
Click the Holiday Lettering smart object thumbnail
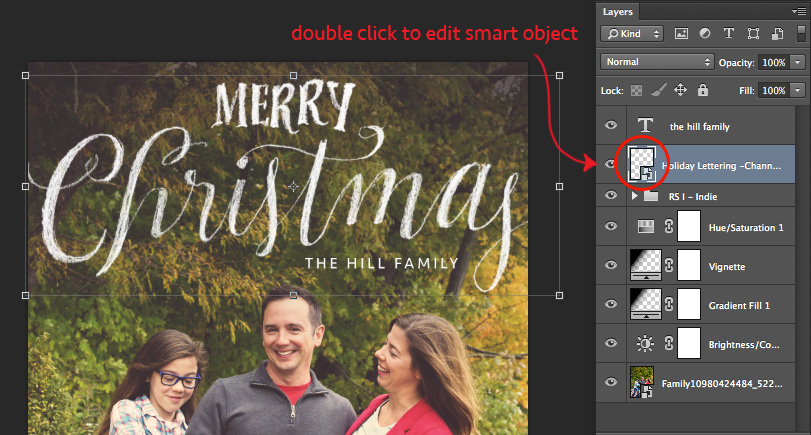coord(642,164)
